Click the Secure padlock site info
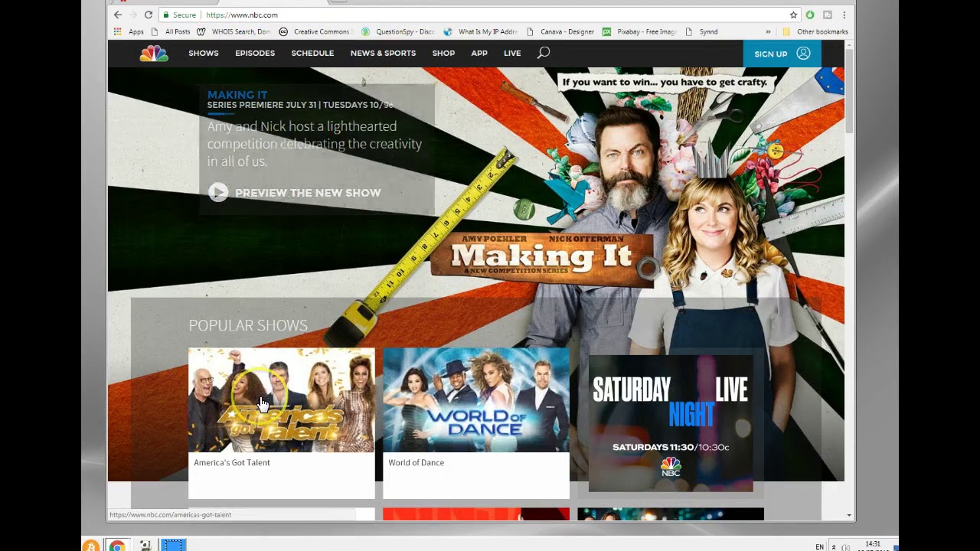The image size is (980, 551). pos(179,15)
